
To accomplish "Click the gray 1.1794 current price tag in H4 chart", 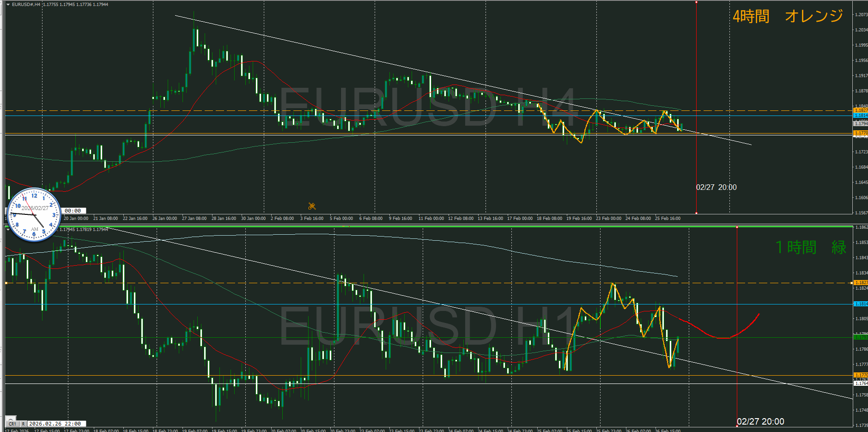I will 861,124.
